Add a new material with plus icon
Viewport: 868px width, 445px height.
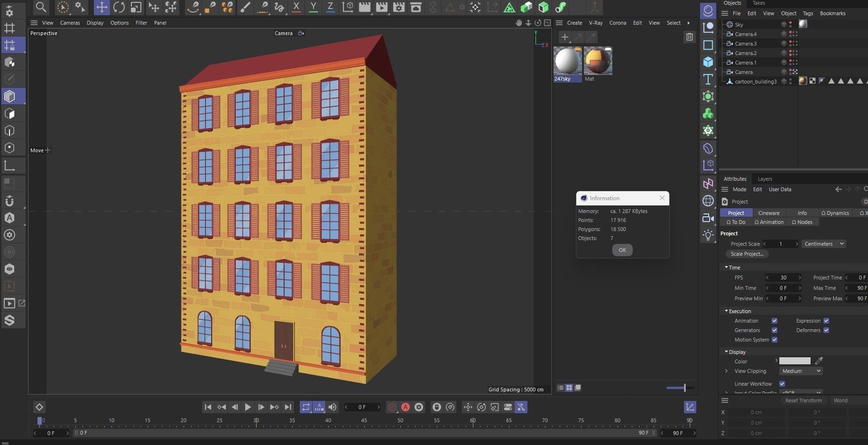(564, 37)
